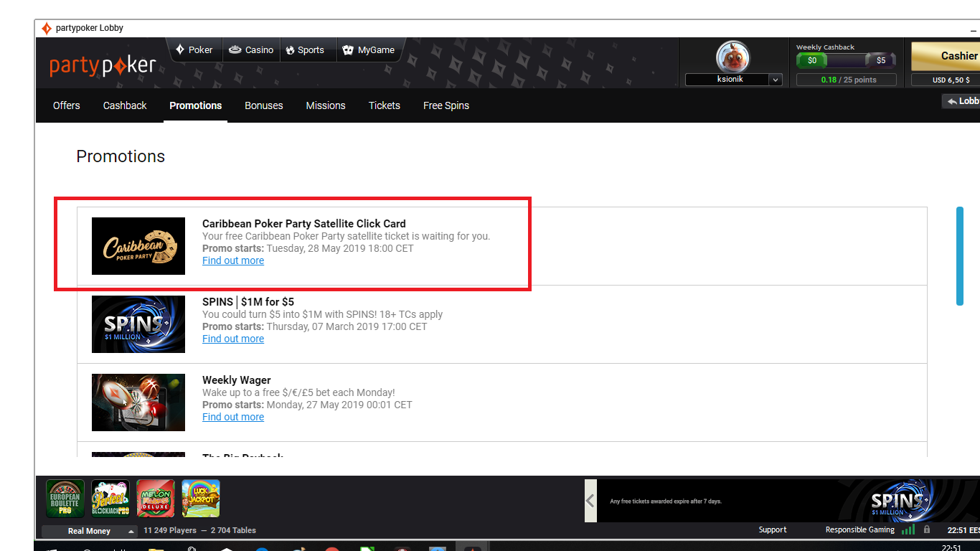Image resolution: width=980 pixels, height=551 pixels.
Task: Click the Weekly Wager thumbnail
Action: click(x=138, y=402)
